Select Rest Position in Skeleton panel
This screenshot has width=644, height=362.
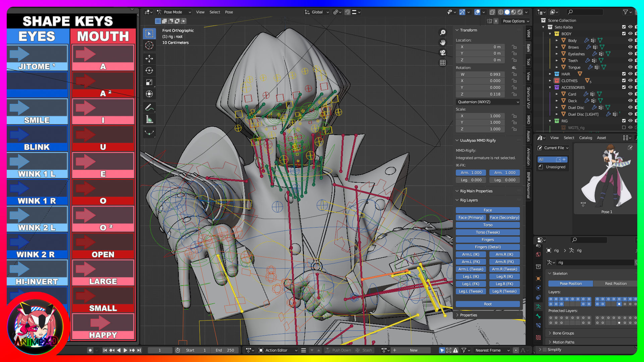click(x=615, y=284)
